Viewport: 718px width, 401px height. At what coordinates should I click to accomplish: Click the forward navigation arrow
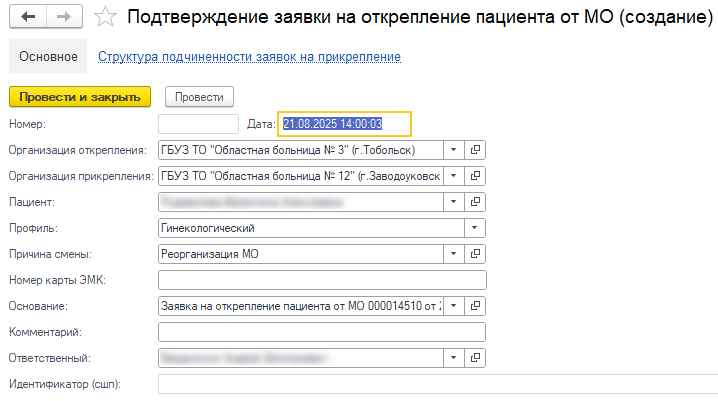pyautogui.click(x=62, y=17)
